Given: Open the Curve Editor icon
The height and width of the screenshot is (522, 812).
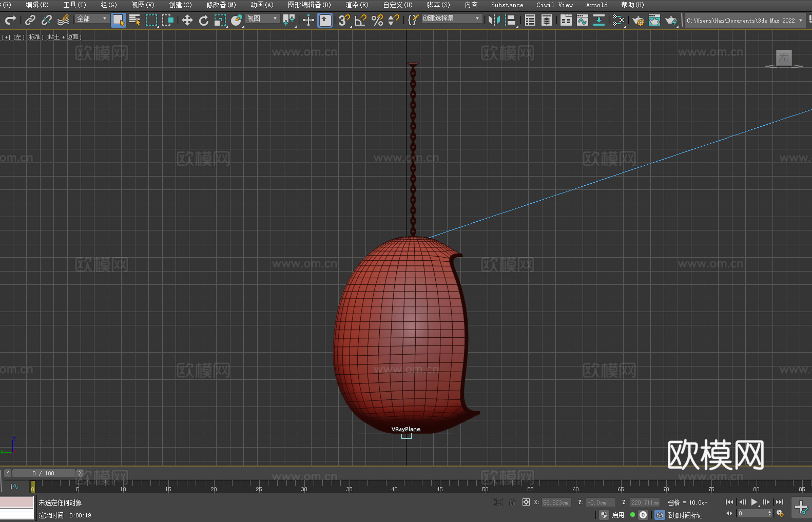Looking at the screenshot, I should [x=583, y=20].
